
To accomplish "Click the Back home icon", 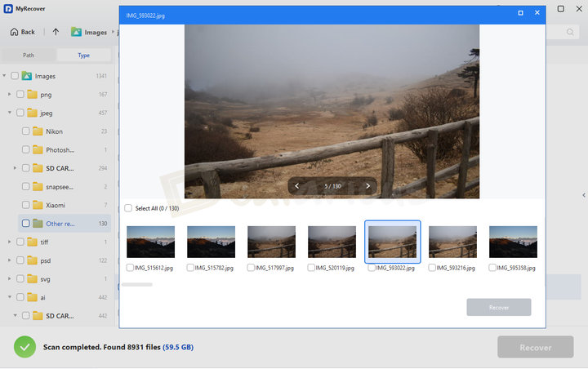I will click(x=14, y=32).
